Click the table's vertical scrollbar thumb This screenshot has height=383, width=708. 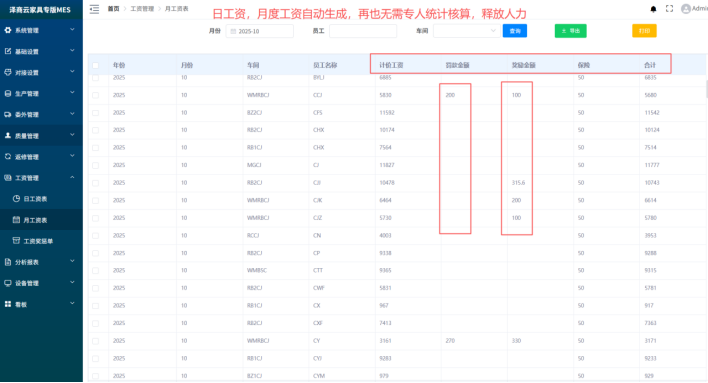(706, 89)
